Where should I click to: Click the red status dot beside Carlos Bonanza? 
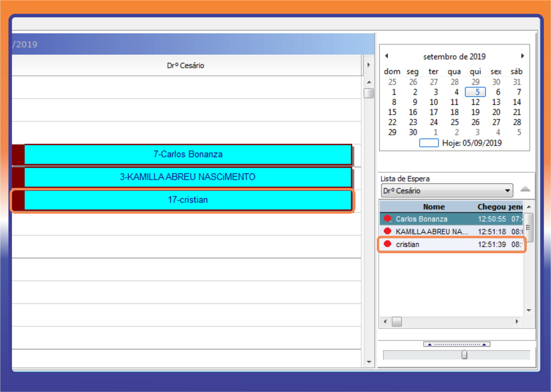click(387, 219)
